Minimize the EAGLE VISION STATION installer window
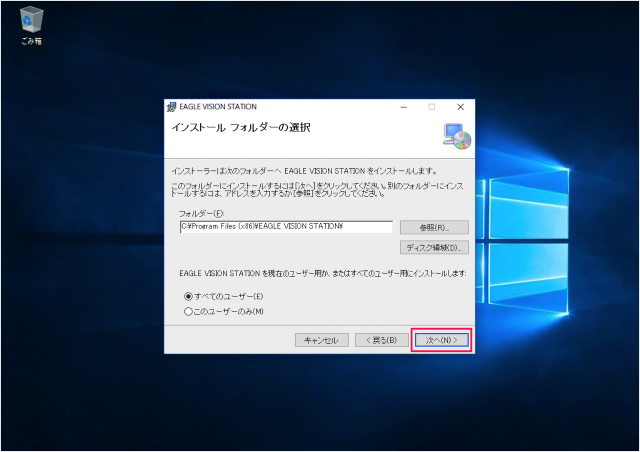This screenshot has height=452, width=640. tap(404, 107)
